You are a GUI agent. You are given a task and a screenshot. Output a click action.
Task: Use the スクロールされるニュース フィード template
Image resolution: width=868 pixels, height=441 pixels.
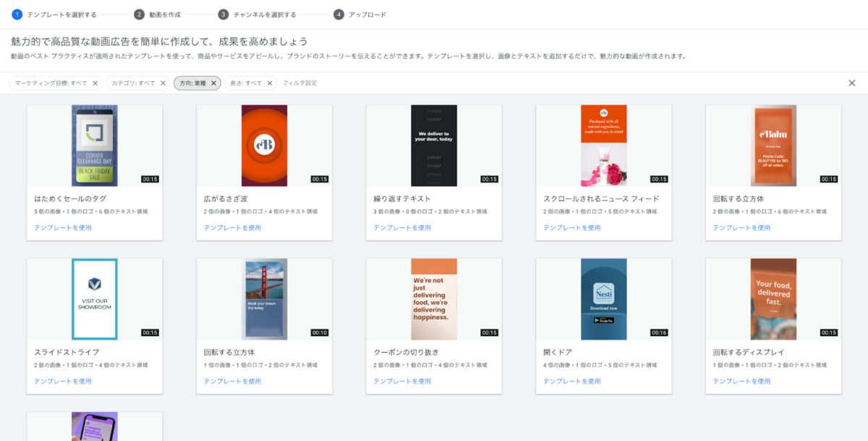pos(572,227)
